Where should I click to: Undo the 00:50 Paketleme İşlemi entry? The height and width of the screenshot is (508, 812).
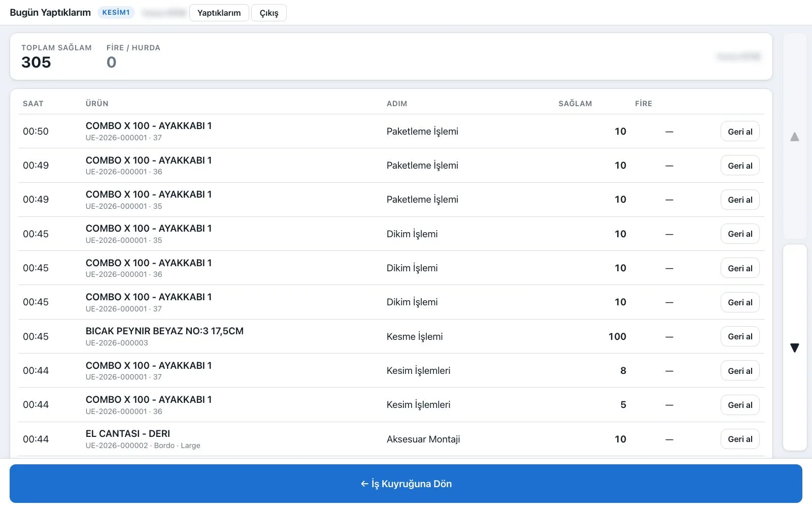740,131
